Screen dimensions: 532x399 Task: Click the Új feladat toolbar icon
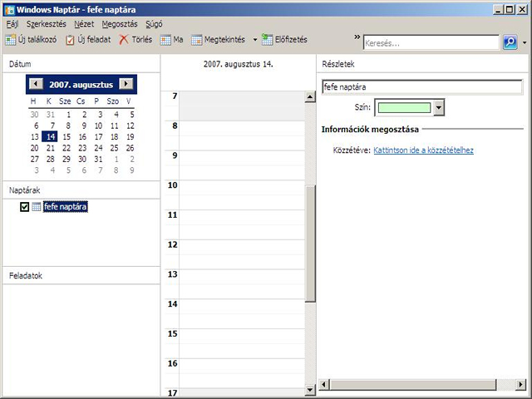coord(70,40)
